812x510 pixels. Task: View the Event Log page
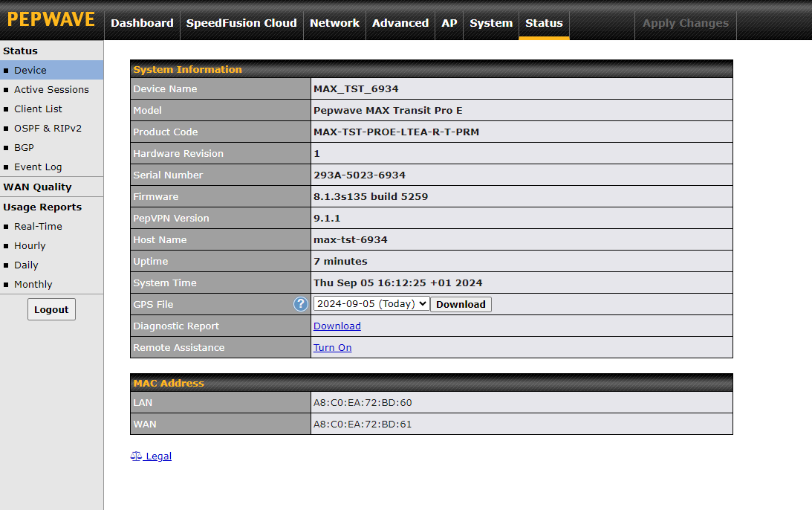pos(38,167)
